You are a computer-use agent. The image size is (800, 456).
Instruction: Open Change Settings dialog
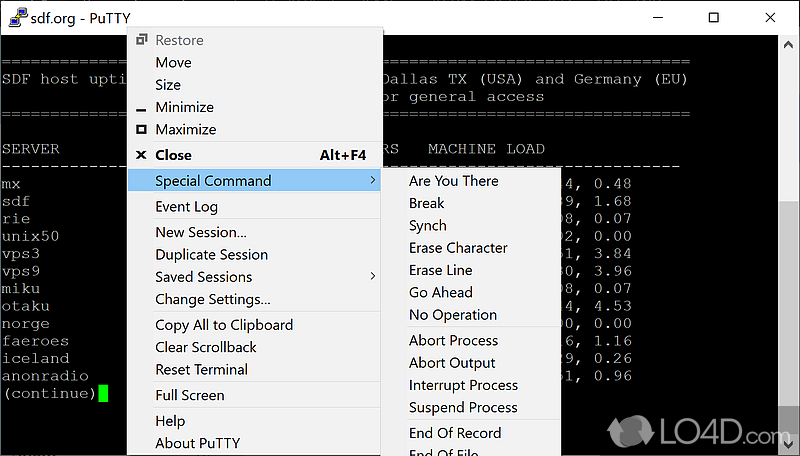point(212,299)
